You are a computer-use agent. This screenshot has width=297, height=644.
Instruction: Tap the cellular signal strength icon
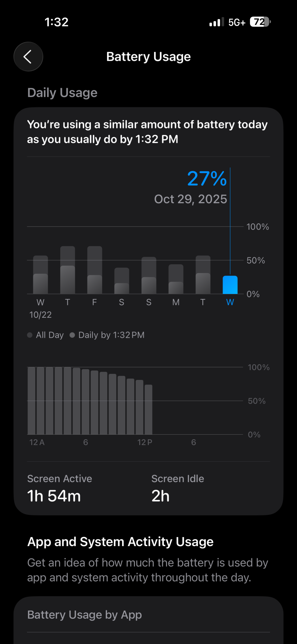[x=216, y=22]
